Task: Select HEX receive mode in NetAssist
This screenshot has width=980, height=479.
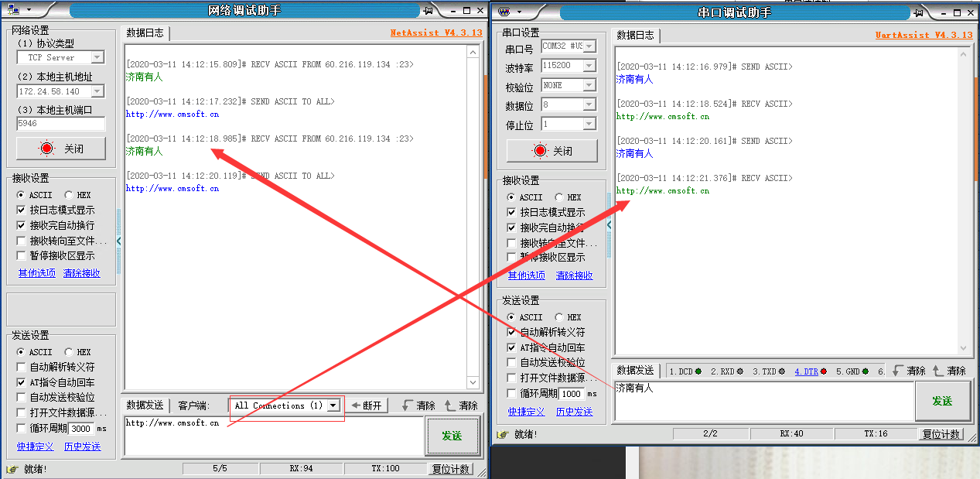Action: tap(69, 195)
